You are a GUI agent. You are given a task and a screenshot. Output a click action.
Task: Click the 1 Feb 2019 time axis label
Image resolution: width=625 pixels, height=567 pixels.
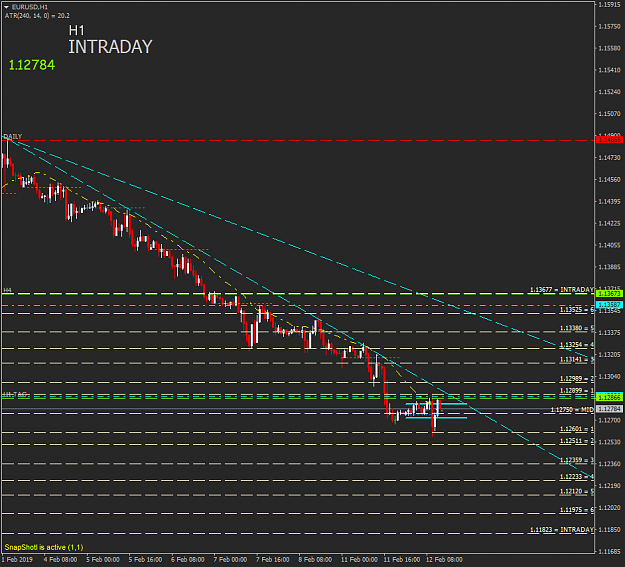pyautogui.click(x=17, y=559)
